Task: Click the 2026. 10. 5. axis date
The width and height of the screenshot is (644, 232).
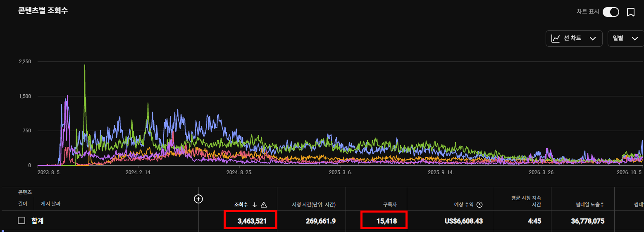Action: point(630,172)
